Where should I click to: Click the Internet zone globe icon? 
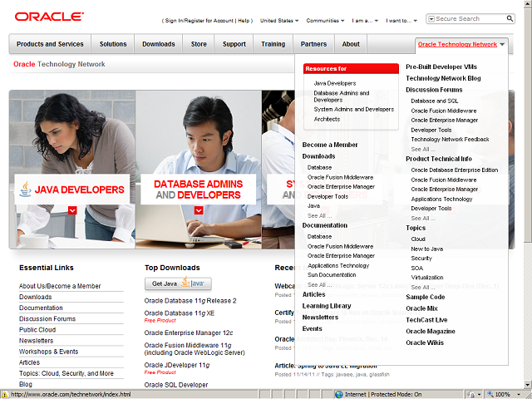point(338,394)
